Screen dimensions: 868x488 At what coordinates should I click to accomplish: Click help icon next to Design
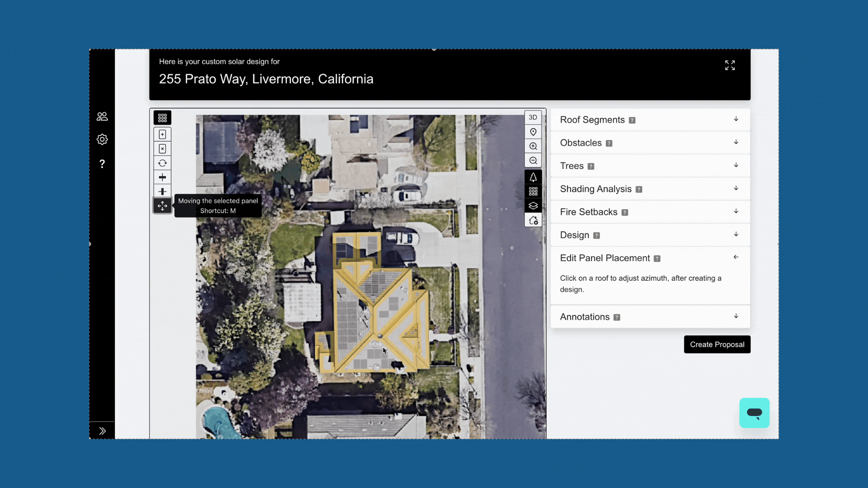point(596,236)
